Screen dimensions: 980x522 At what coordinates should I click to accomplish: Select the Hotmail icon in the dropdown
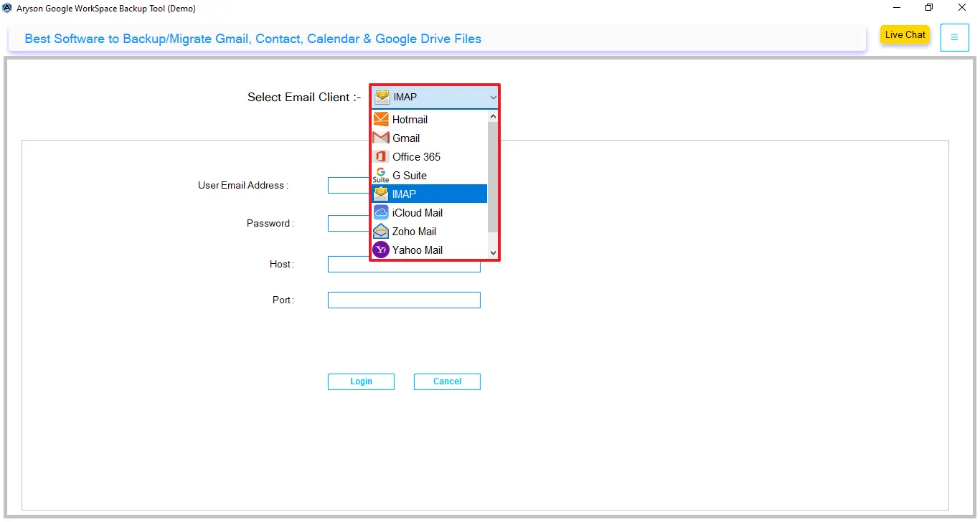coord(380,119)
